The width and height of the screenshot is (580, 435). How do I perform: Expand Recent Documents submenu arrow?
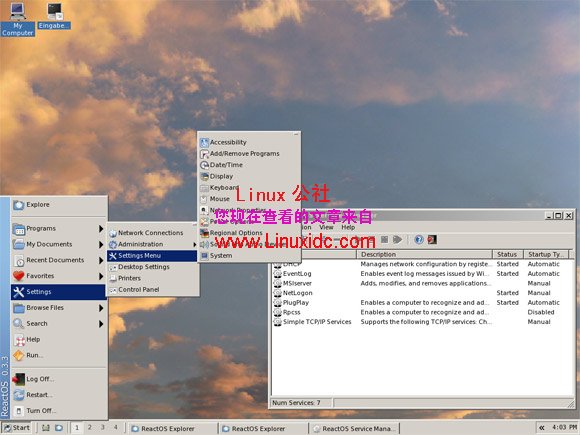tap(101, 260)
